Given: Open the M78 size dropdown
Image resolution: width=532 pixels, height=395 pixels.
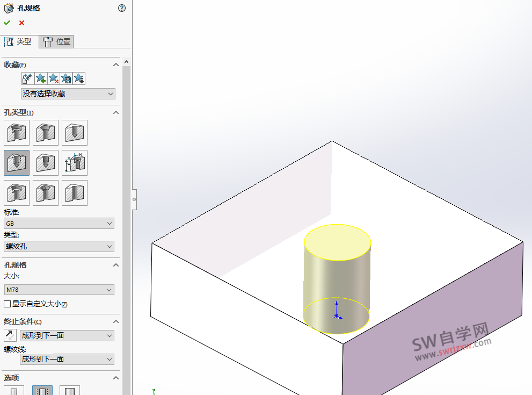Looking at the screenshot, I should coord(59,289).
